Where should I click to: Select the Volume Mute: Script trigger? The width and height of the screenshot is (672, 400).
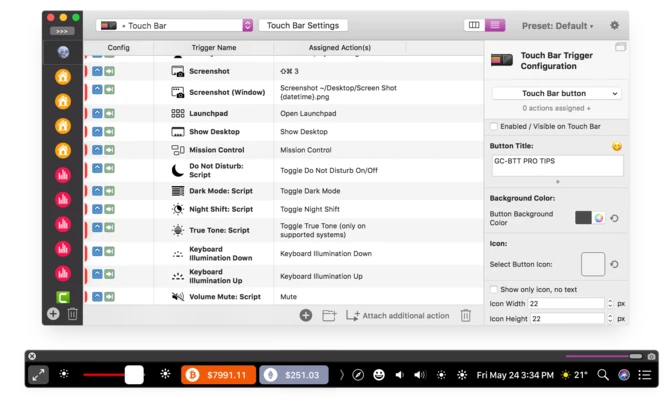pos(283,296)
